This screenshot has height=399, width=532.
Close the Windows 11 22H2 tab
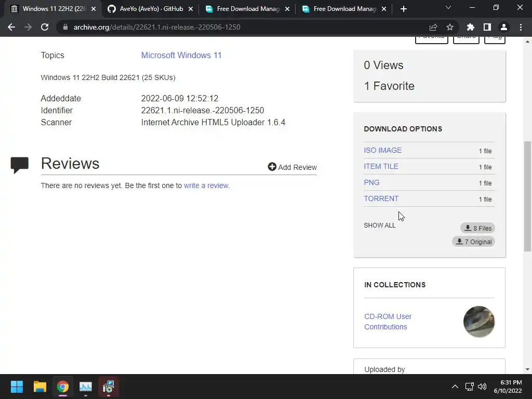point(94,9)
